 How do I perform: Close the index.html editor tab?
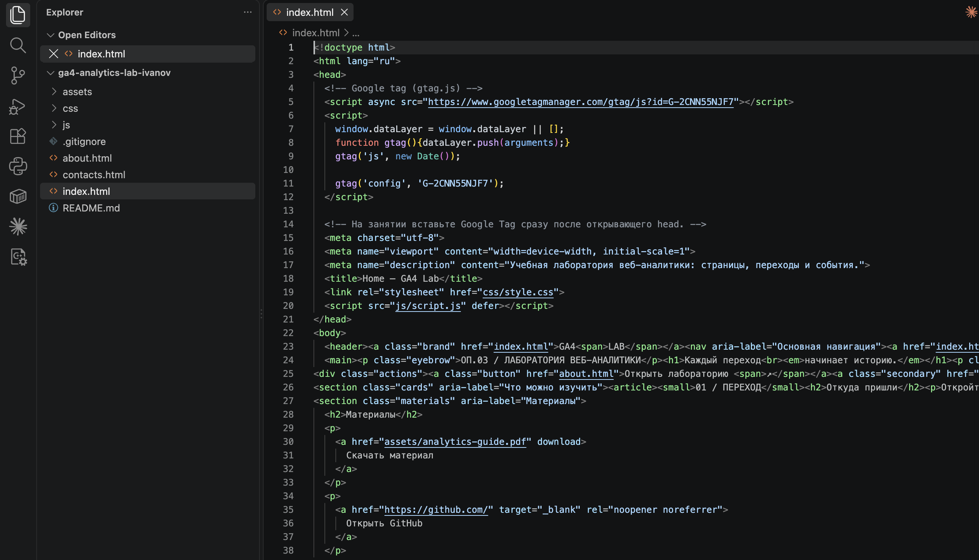point(344,12)
